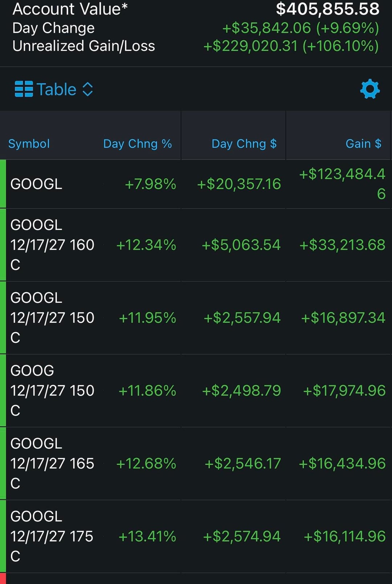
Task: Select GOOGL 12/17/27 175 C option
Action: pyautogui.click(x=52, y=536)
